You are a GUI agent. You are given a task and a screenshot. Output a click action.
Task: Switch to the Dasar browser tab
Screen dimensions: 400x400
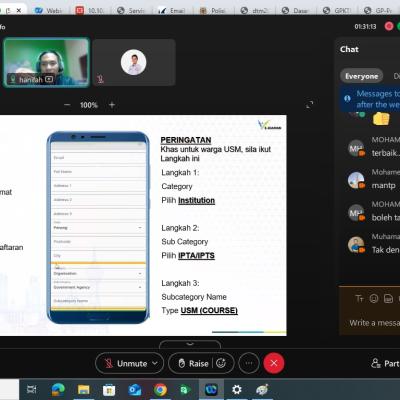(295, 10)
